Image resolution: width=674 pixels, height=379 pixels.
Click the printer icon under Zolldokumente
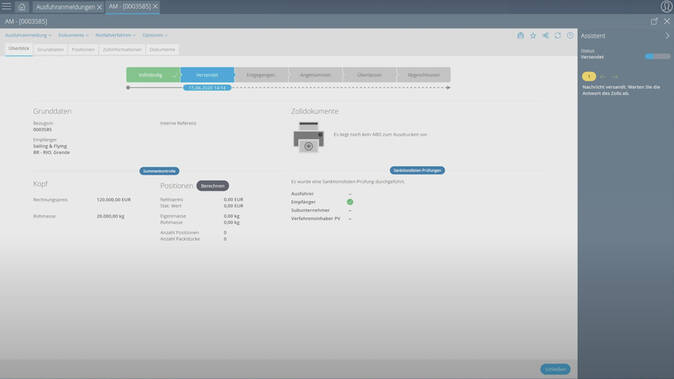pyautogui.click(x=309, y=137)
